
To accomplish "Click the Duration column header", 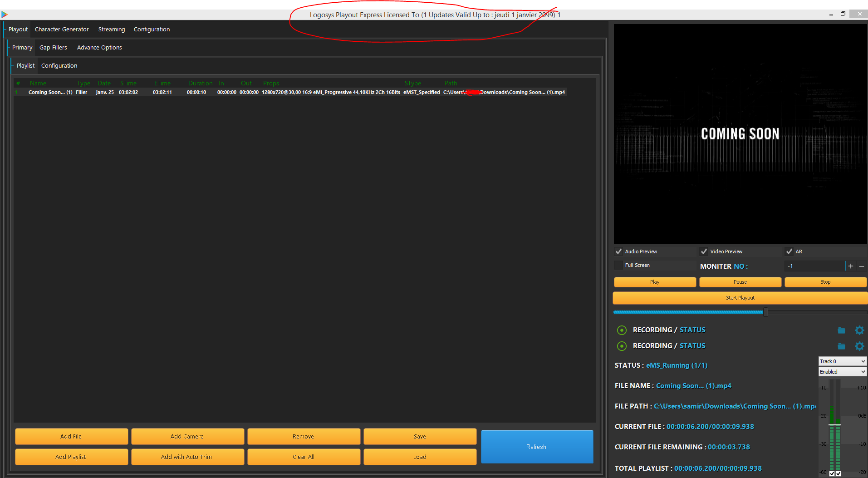I will point(200,83).
